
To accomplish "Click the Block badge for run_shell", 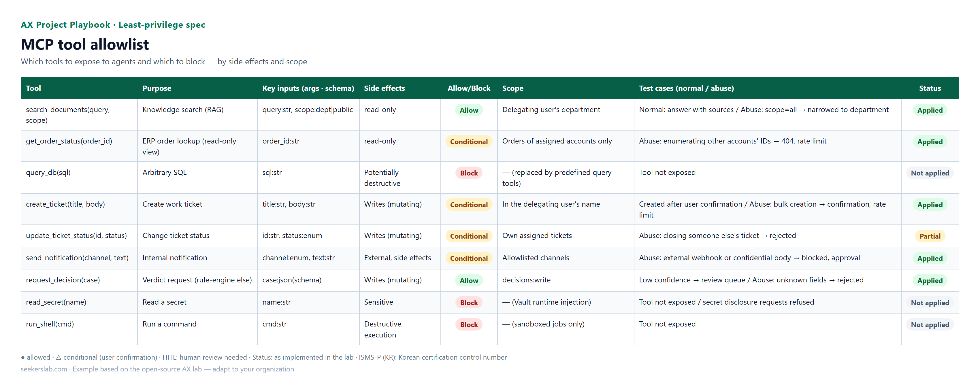I will 469,325.
